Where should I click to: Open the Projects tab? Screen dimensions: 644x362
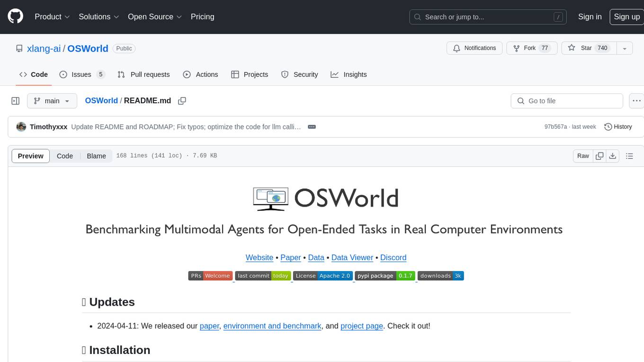[250, 74]
